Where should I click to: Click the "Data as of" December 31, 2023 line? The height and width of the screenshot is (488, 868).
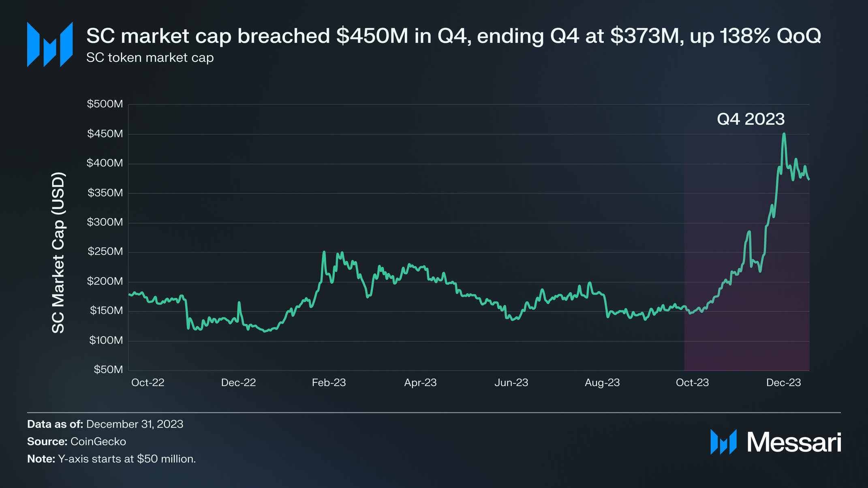105,424
